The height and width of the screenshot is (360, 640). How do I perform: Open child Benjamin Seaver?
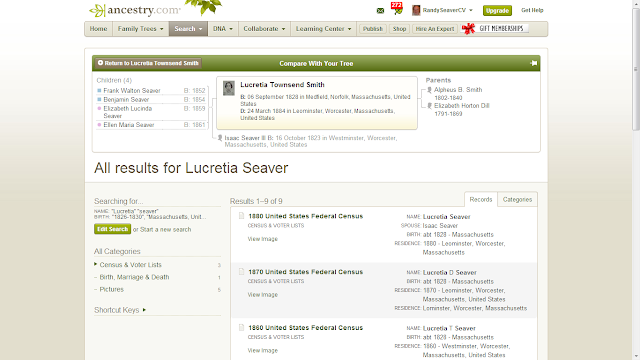tap(126, 100)
